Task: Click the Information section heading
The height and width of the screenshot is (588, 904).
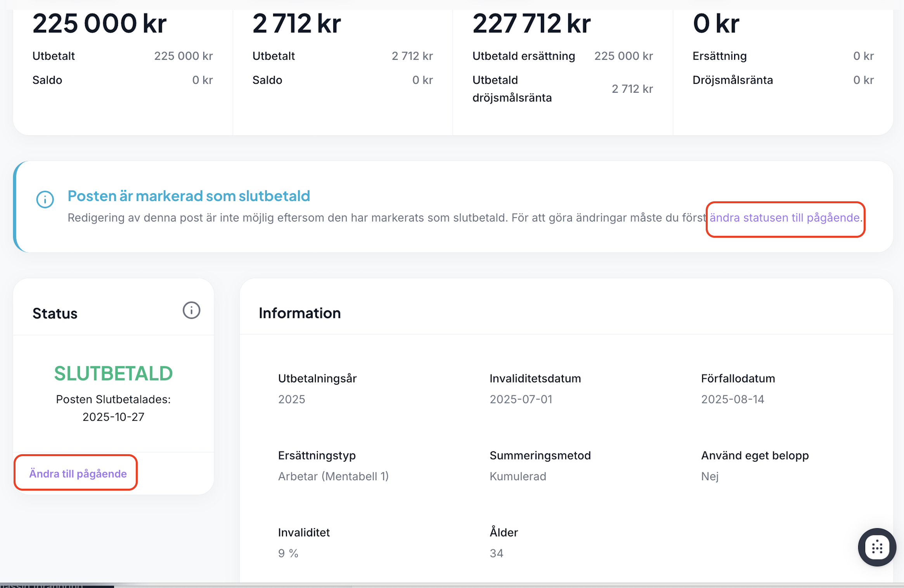Action: [300, 313]
